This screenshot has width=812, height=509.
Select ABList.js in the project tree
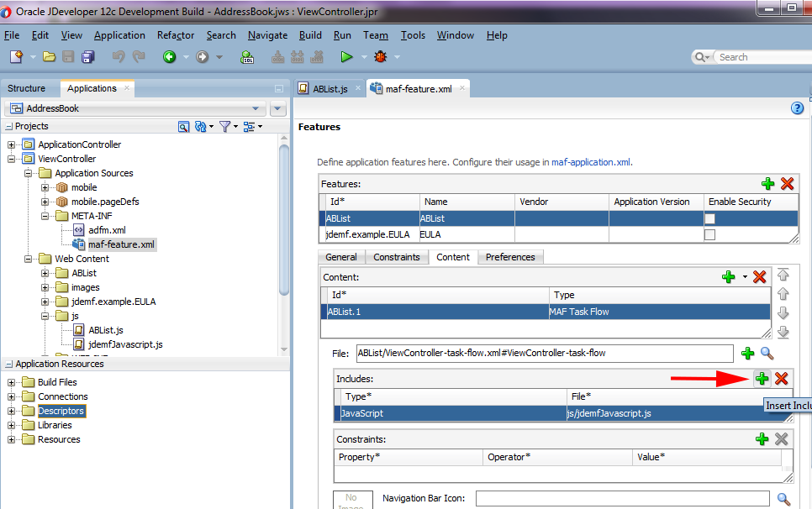point(106,330)
